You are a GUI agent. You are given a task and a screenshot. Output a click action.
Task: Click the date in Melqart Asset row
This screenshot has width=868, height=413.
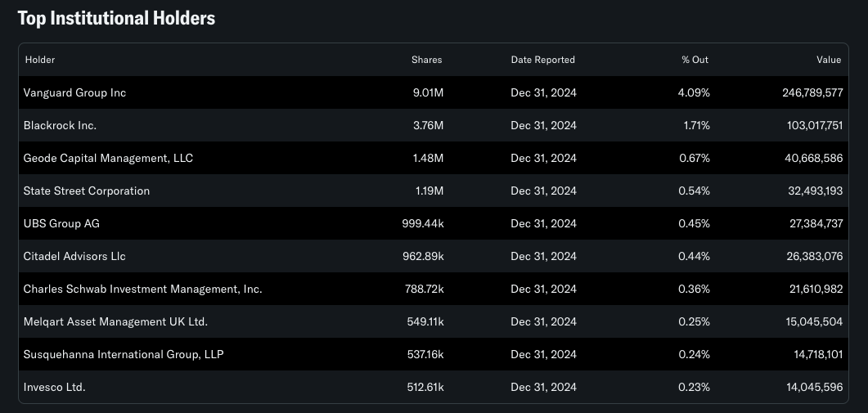click(x=543, y=321)
